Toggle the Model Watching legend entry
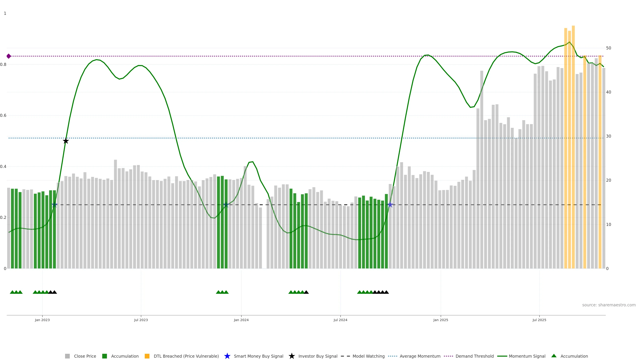 click(x=368, y=356)
